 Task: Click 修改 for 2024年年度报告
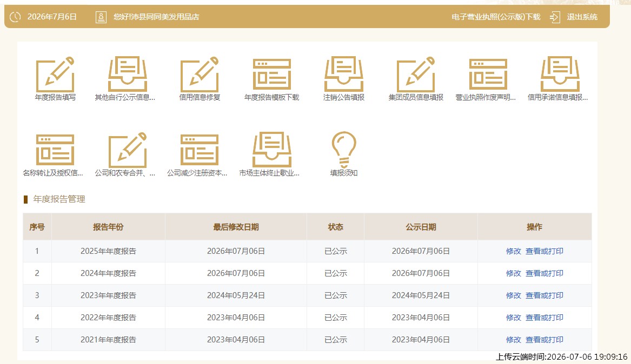(x=514, y=273)
